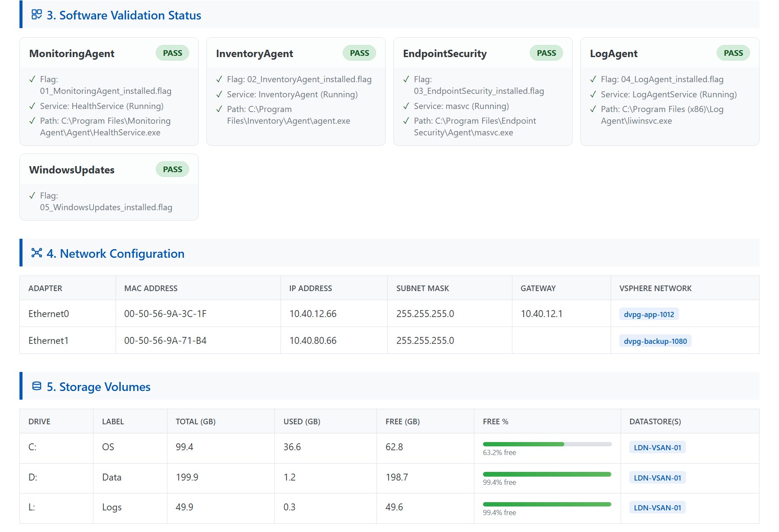Click the Storage Volumes database icon
Image resolution: width=779 pixels, height=532 pixels.
tap(37, 386)
